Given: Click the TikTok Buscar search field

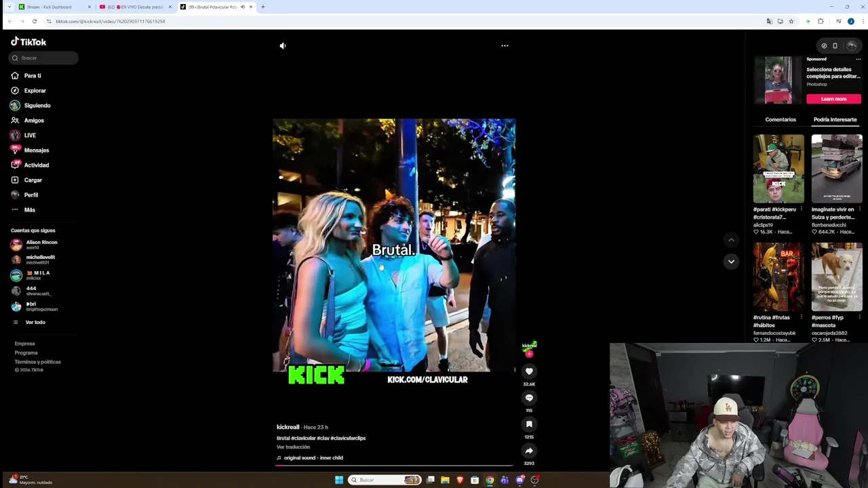Looking at the screenshot, I should point(44,58).
